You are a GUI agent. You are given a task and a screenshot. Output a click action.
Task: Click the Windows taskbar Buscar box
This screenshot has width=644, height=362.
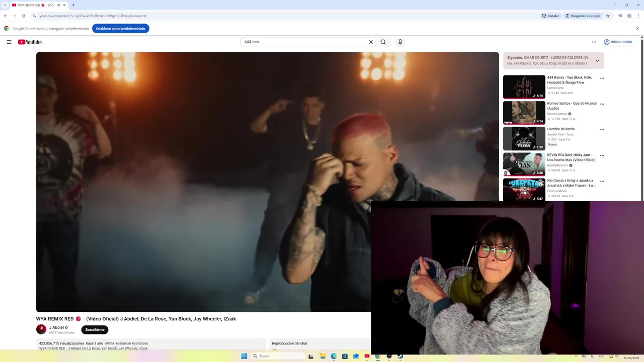point(278,356)
